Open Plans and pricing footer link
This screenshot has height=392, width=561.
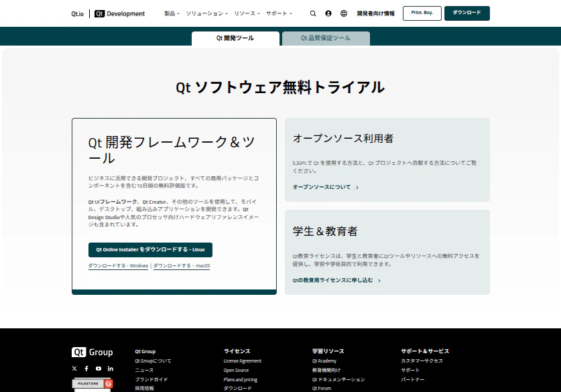[241, 379]
